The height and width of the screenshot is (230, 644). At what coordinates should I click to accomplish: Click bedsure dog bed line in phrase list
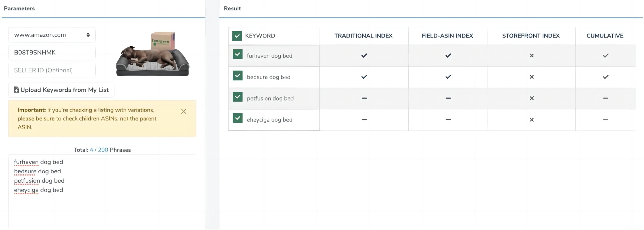pos(37,171)
